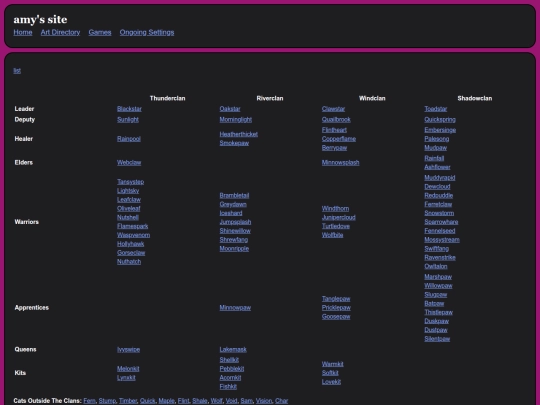Click the Thistlepaw link
The height and width of the screenshot is (405, 540).
(438, 312)
